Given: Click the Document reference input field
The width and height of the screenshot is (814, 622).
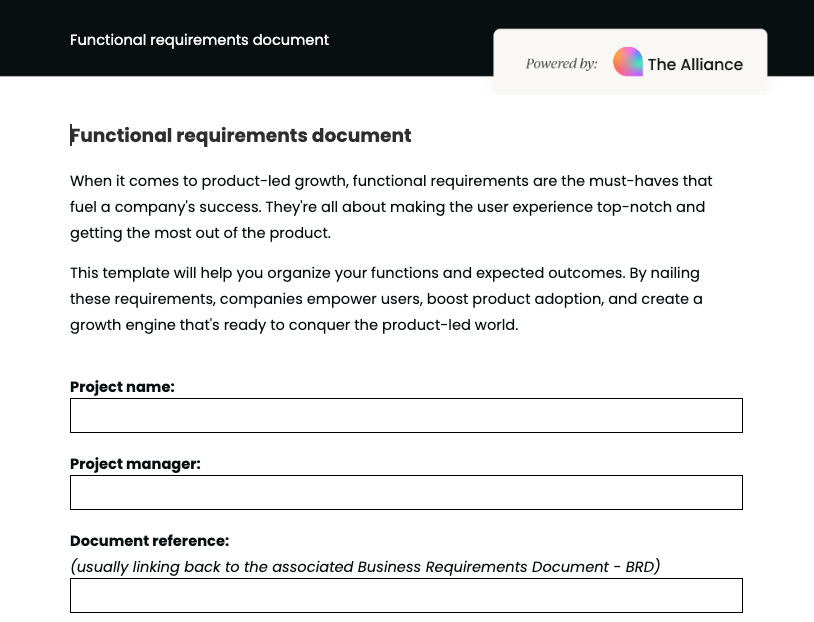Looking at the screenshot, I should [x=406, y=596].
